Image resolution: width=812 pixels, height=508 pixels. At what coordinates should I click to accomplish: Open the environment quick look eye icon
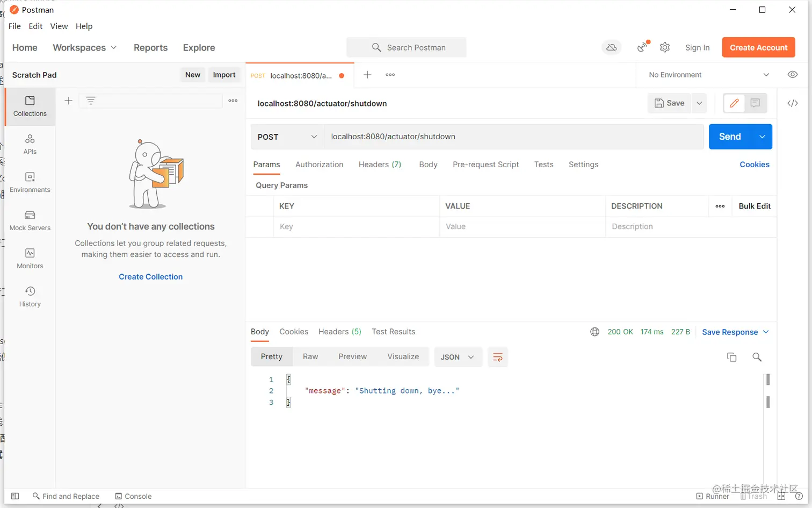pos(793,75)
